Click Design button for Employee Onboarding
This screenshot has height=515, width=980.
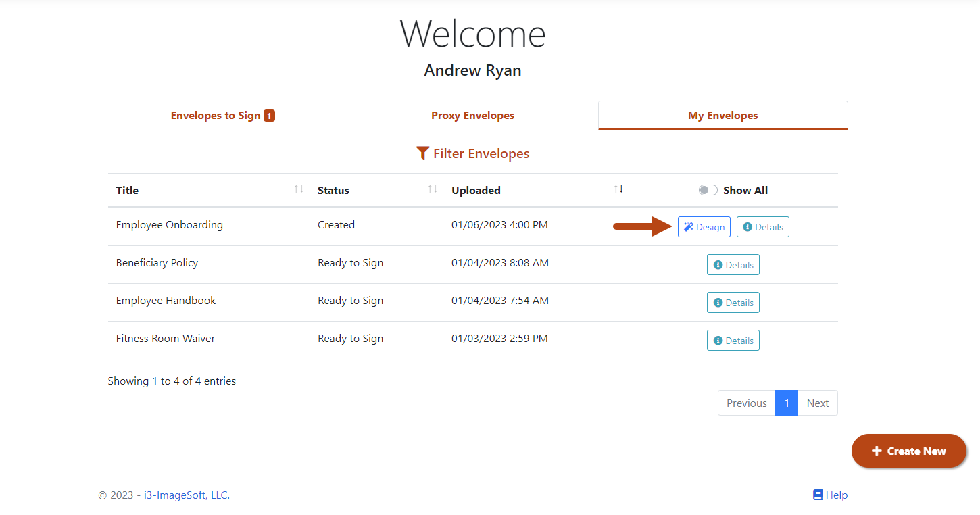704,227
